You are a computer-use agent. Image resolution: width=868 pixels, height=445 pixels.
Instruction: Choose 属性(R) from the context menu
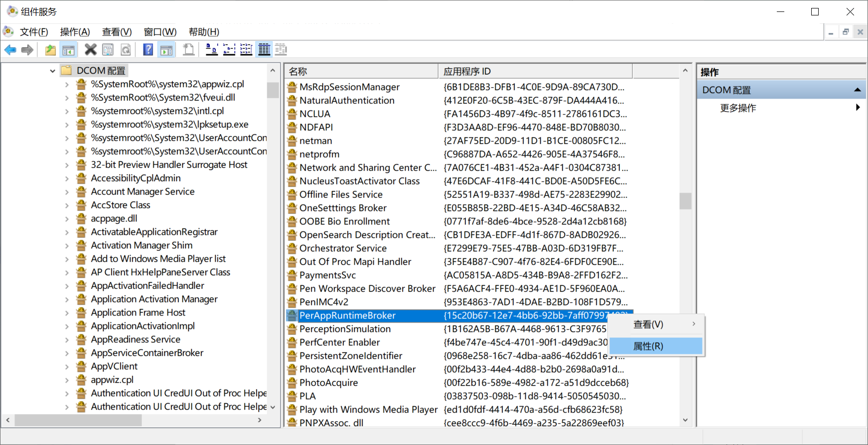[656, 346]
